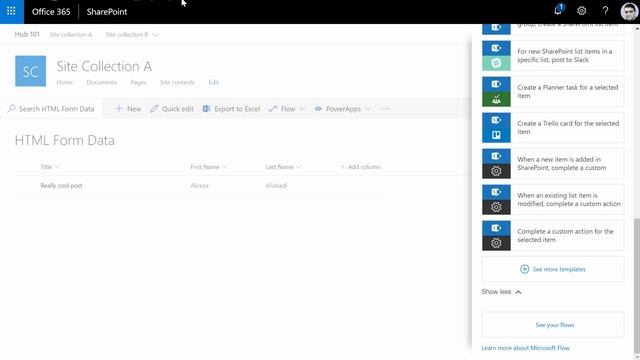Viewport: 640px width, 360px height.
Task: Click the Office 365 link
Action: pos(51,12)
